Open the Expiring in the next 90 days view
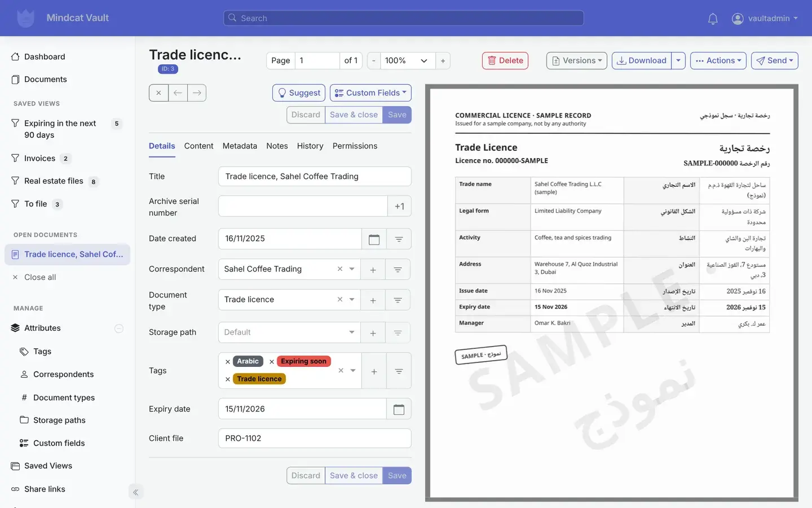 67,129
